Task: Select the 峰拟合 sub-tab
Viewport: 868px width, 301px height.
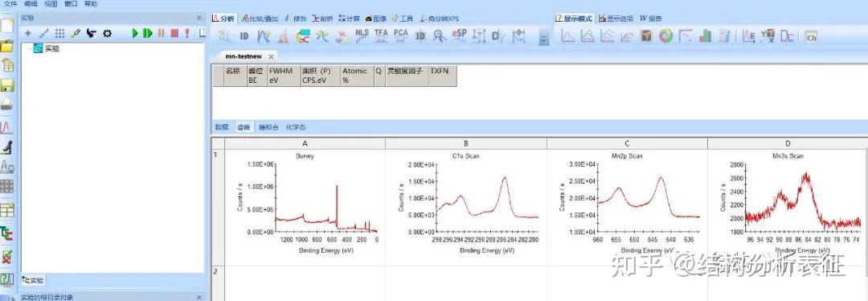Action: click(x=268, y=127)
